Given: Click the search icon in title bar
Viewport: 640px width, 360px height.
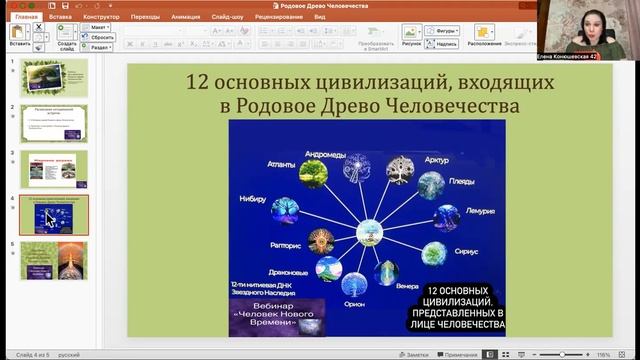Looking at the screenshot, I should pos(524,5).
